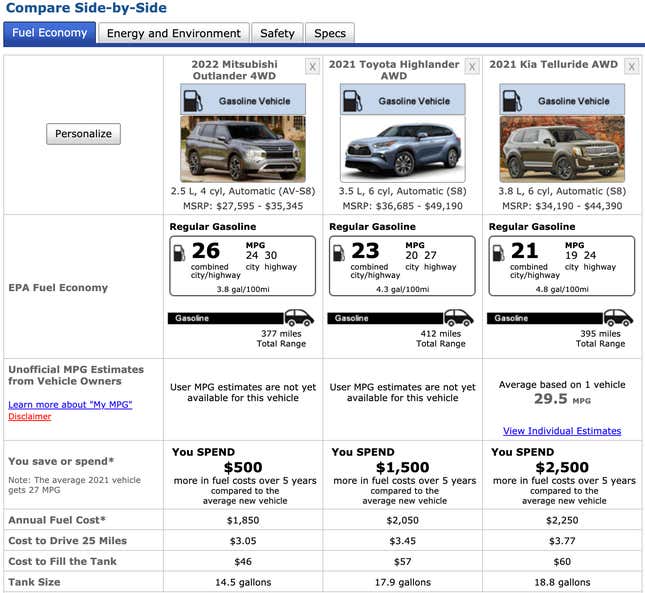Click the $60 fill tank cost
Image resolution: width=645 pixels, height=593 pixels.
click(x=562, y=562)
